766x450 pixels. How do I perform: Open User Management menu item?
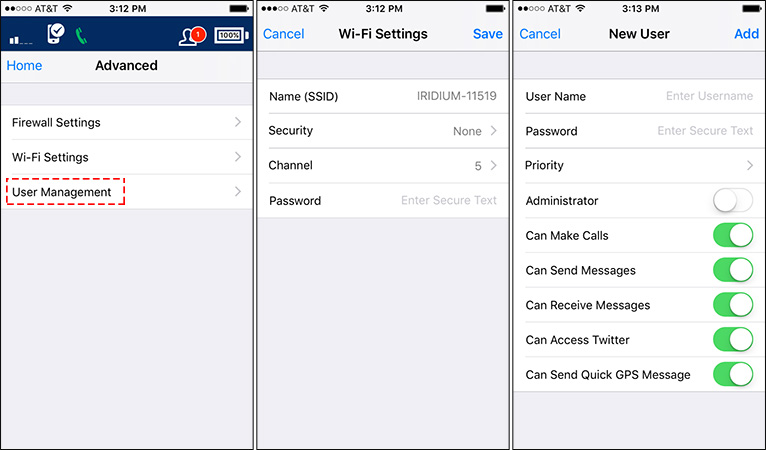(127, 192)
